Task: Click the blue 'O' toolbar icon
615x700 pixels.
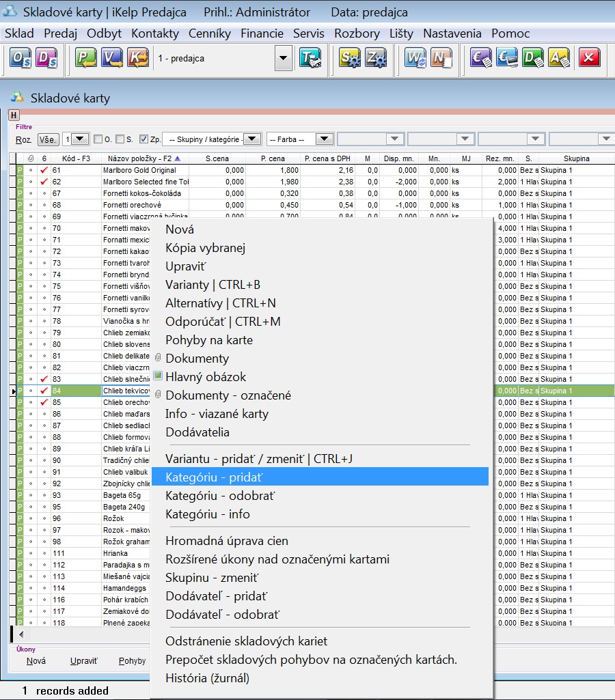Action: click(20, 59)
